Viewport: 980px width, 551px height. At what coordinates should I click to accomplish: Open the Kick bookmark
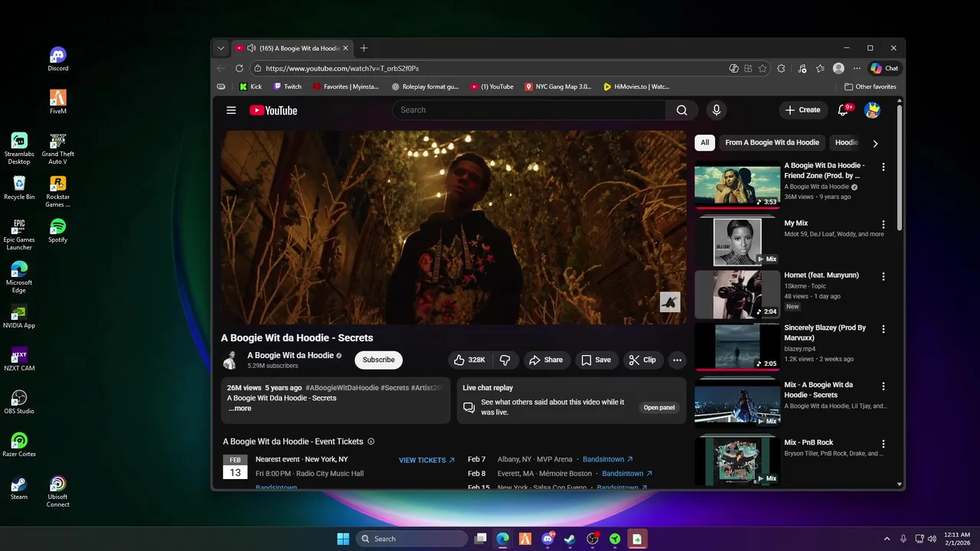point(250,86)
